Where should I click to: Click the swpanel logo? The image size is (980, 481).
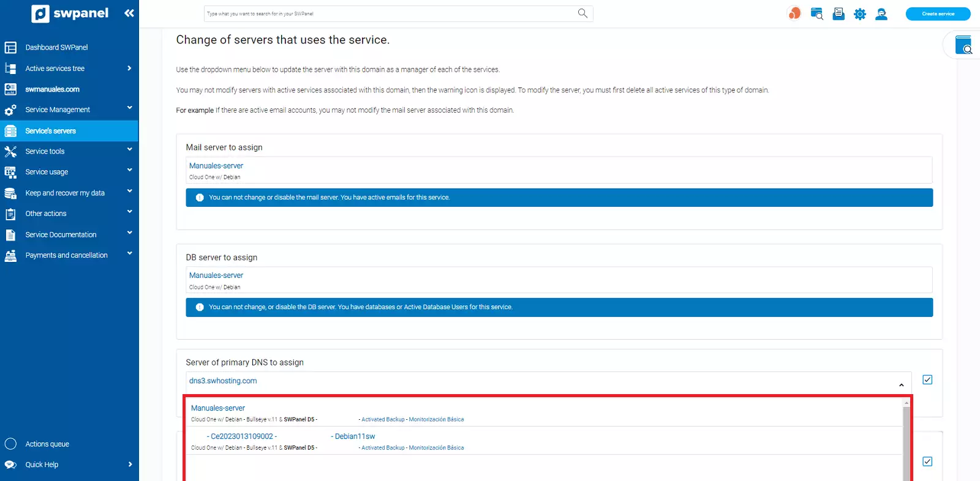[x=70, y=13]
